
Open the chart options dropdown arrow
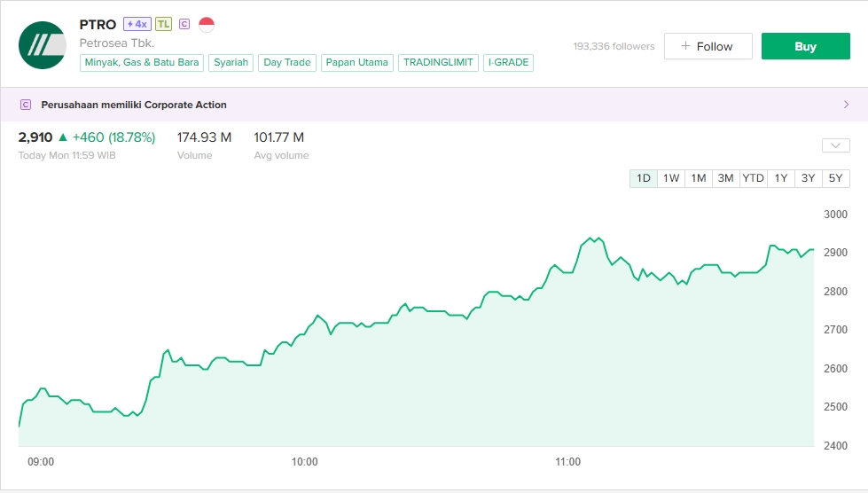click(x=835, y=145)
